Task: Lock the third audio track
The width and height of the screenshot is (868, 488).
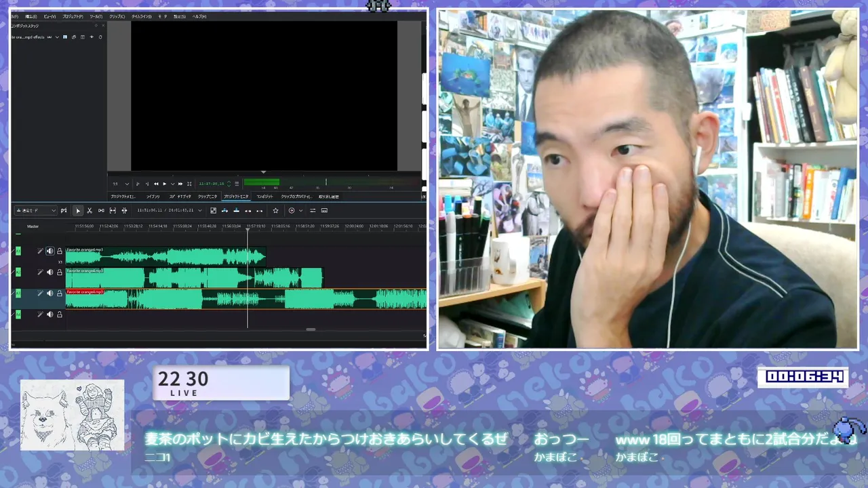Action: click(x=59, y=293)
